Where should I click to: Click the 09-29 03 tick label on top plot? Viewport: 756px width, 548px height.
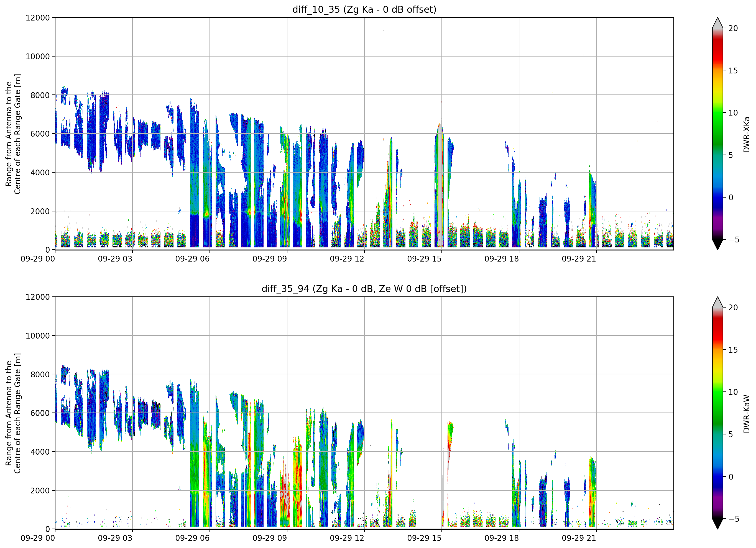(x=115, y=259)
